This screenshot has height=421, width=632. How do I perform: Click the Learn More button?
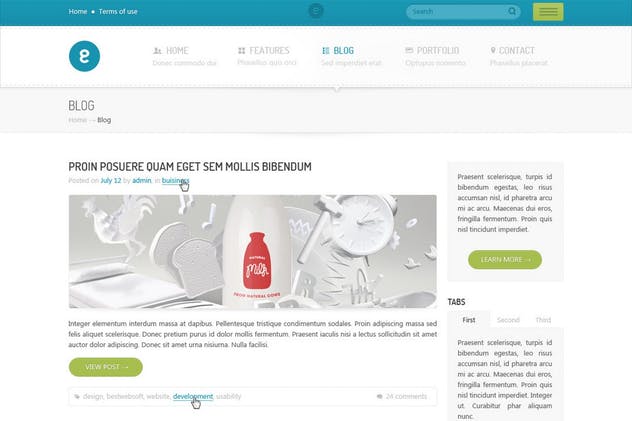(x=505, y=260)
